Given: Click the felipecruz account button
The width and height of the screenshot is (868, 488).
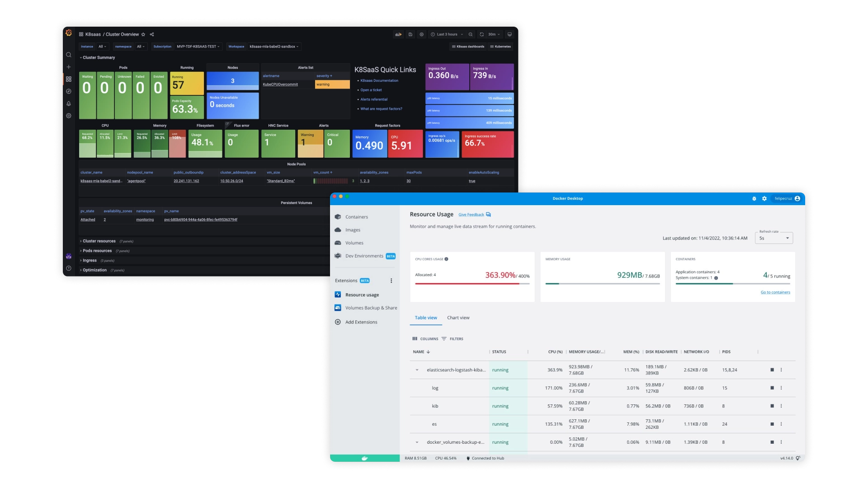Looking at the screenshot, I should (787, 199).
